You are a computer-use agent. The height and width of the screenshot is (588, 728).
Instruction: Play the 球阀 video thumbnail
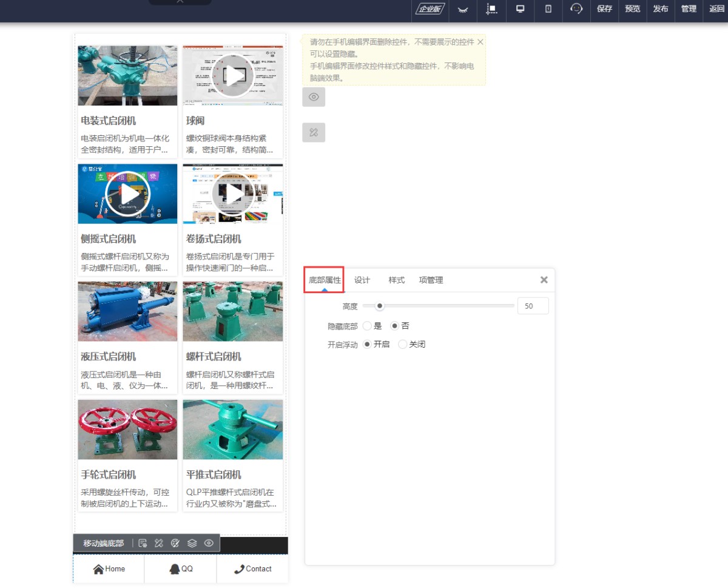[233, 76]
